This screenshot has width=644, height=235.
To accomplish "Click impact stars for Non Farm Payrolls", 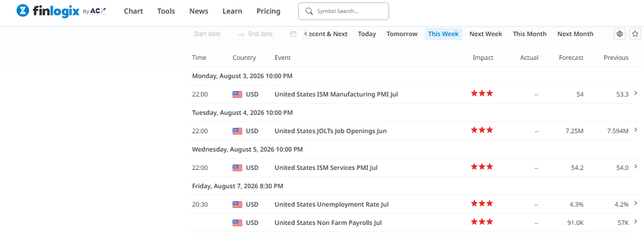I will coord(482,221).
